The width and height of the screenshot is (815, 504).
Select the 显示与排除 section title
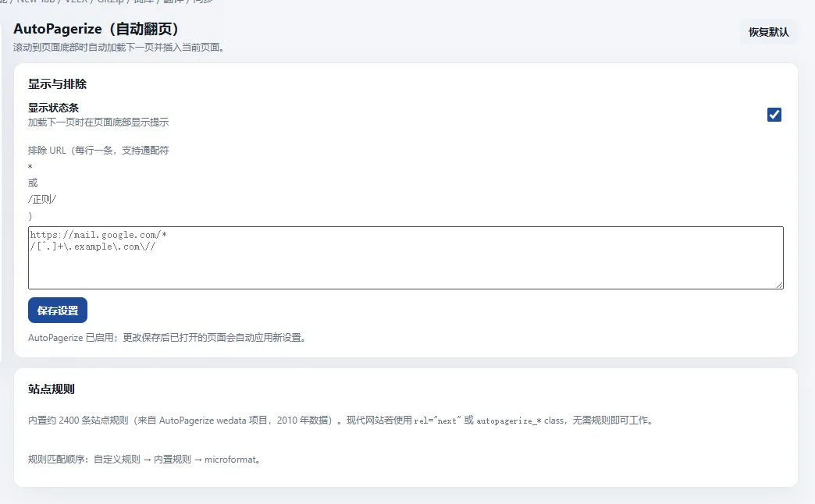coord(57,83)
